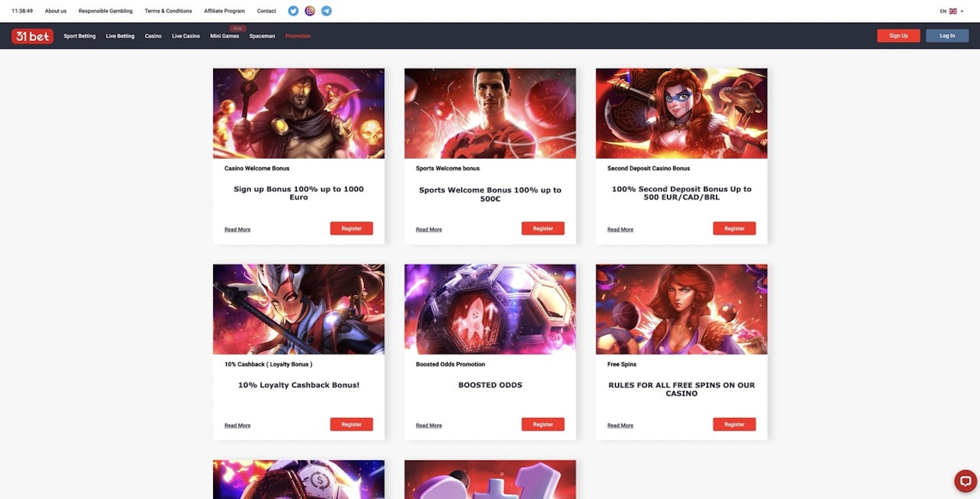Click the Free Spins promotion image
This screenshot has width=980, height=499.
(x=681, y=309)
